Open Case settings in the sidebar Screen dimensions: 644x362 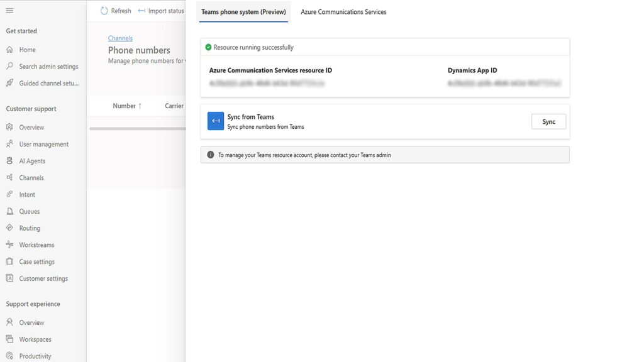36,262
